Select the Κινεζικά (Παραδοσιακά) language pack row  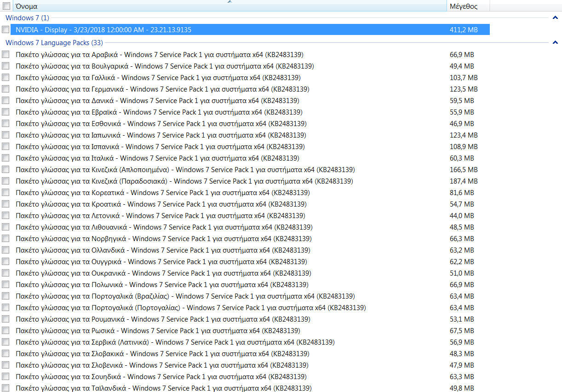tap(250, 181)
